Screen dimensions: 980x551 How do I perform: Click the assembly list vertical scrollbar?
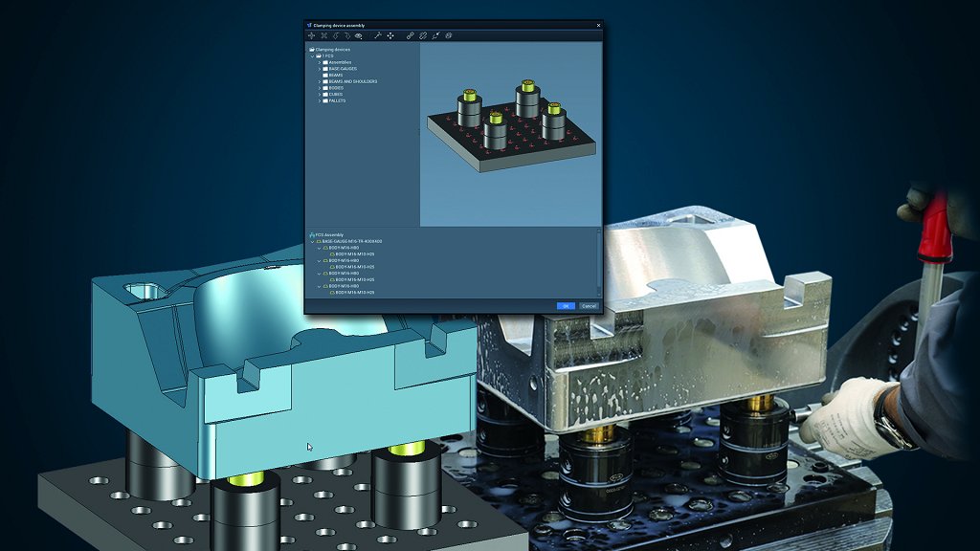pos(599,263)
